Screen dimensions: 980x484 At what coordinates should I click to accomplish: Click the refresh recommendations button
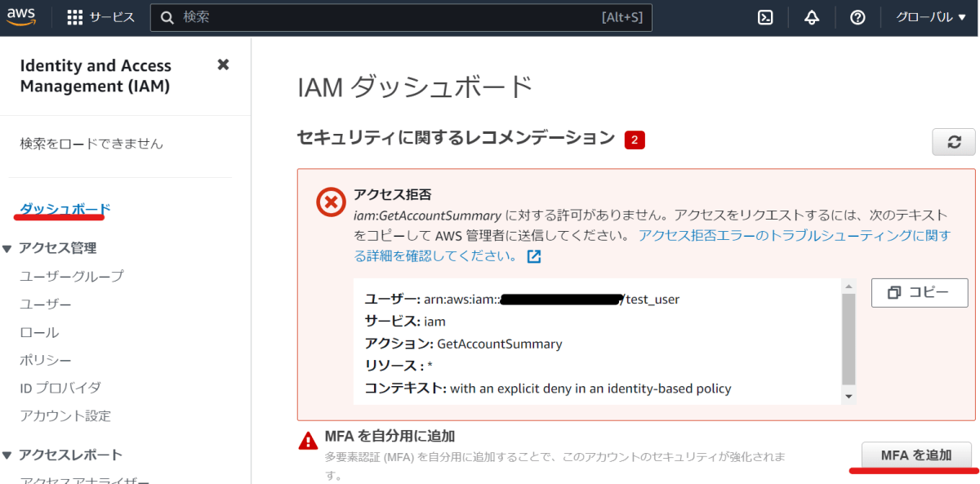point(954,141)
